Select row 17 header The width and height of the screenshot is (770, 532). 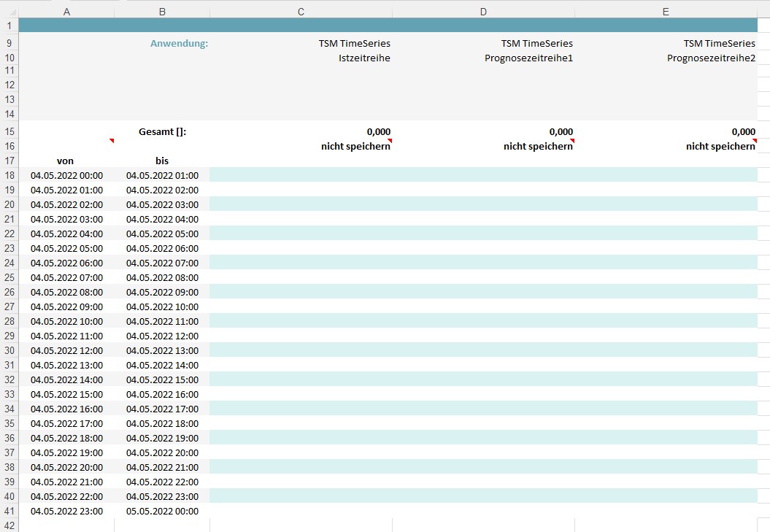[x=9, y=161]
